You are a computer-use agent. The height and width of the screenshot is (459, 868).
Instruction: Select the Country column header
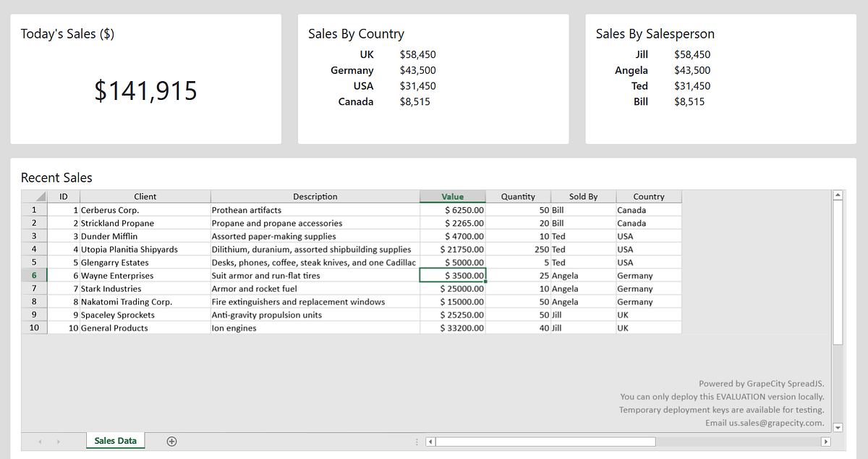[648, 195]
